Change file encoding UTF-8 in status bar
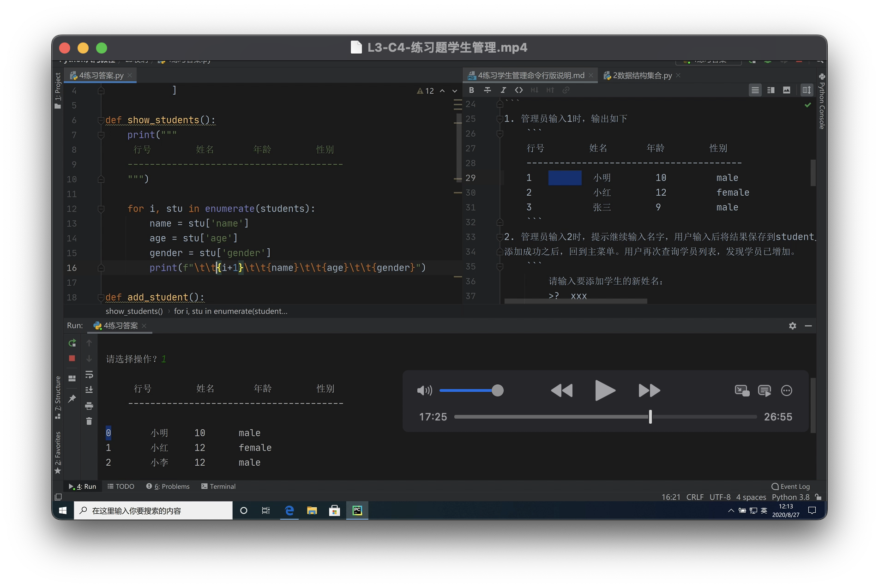The image size is (879, 588). [720, 497]
